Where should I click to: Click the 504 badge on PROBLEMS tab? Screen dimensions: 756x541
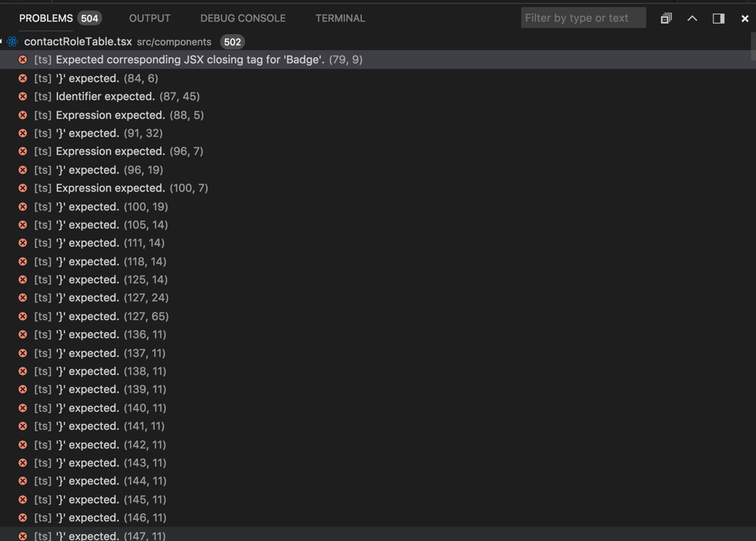coord(89,18)
